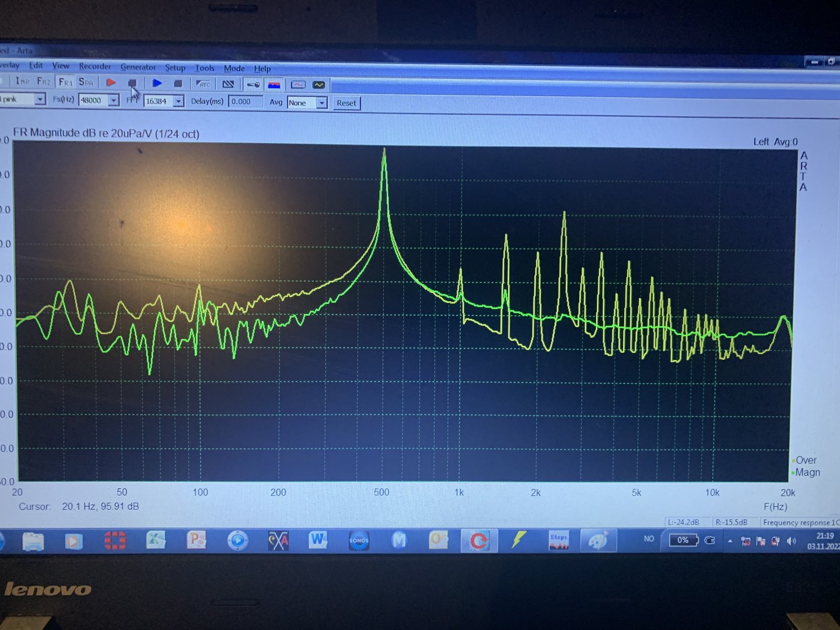Select the FR1 single-channel mode icon
Viewport: 840px width, 630px height.
click(65, 82)
